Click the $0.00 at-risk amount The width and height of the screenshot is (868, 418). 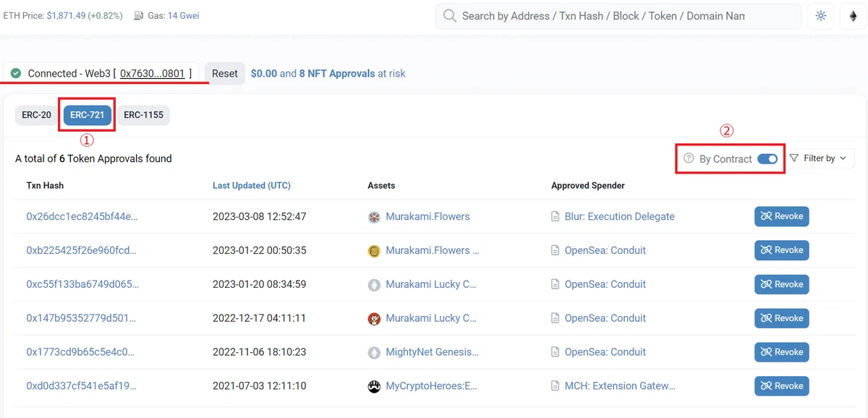pos(264,73)
